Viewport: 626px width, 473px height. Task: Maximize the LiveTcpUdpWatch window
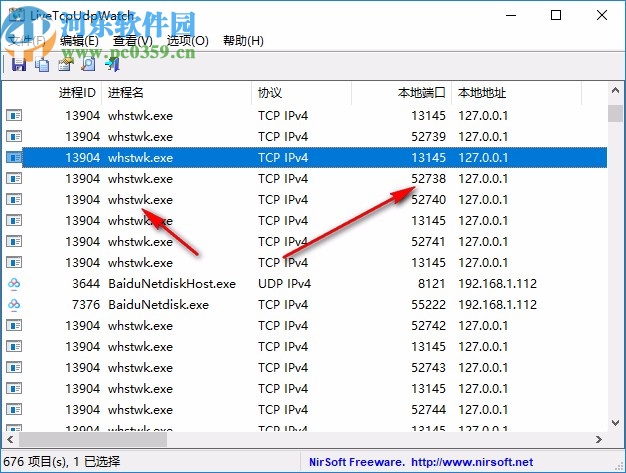pos(556,15)
